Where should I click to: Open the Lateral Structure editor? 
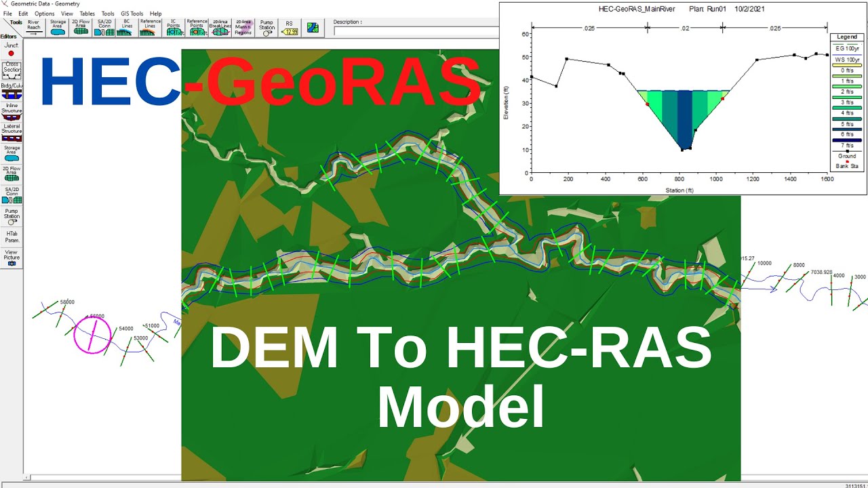(12, 132)
